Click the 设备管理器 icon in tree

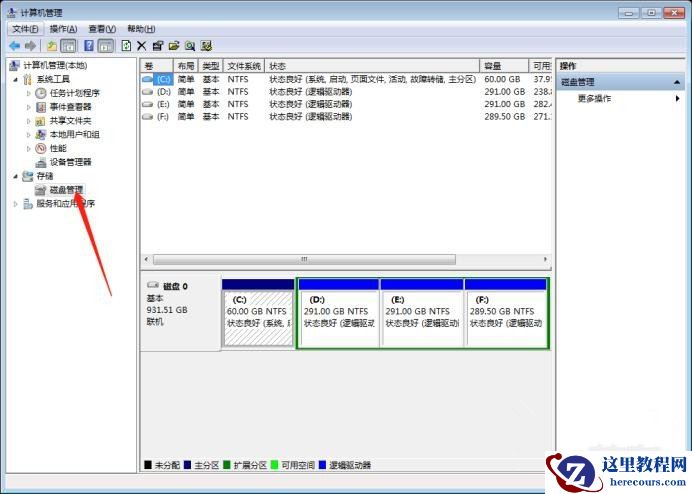[41, 162]
